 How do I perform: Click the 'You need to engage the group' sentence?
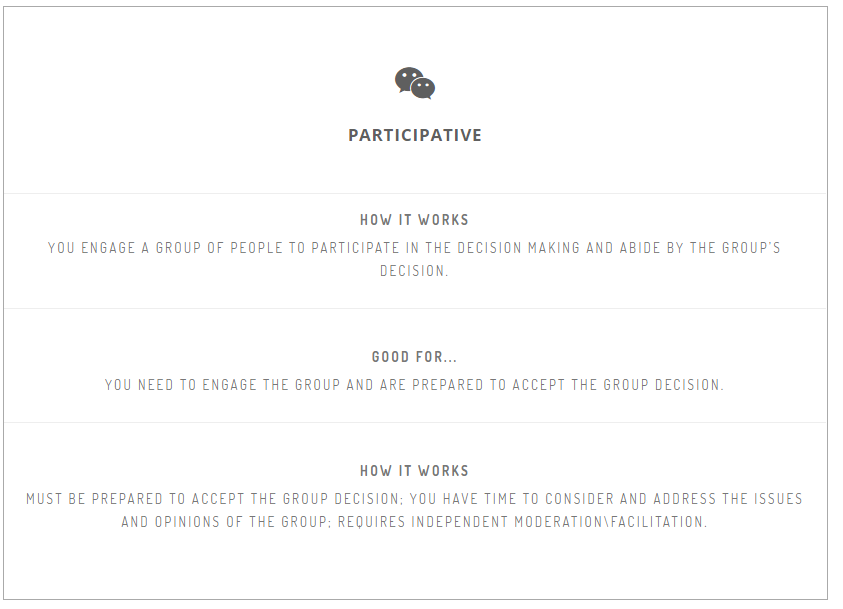coord(415,385)
